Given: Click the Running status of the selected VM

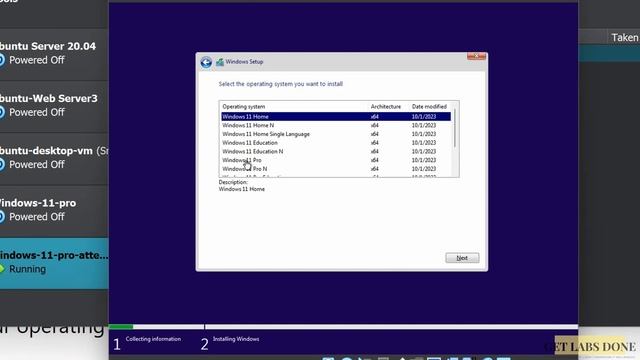Looking at the screenshot, I should (27, 269).
